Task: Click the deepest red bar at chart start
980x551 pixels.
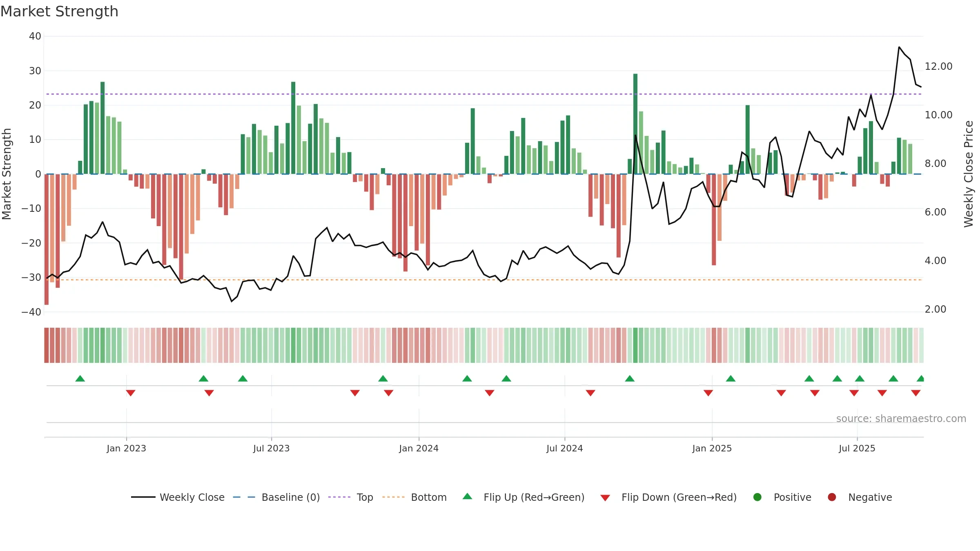Action: [47, 239]
